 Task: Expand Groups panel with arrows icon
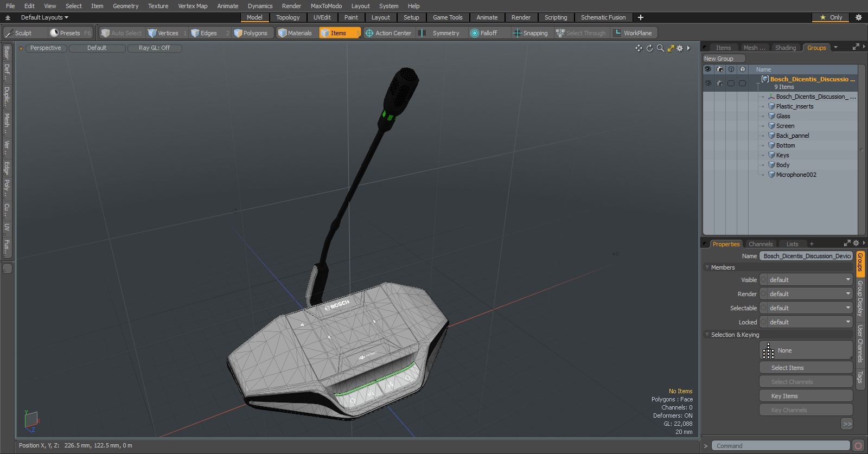[856, 47]
